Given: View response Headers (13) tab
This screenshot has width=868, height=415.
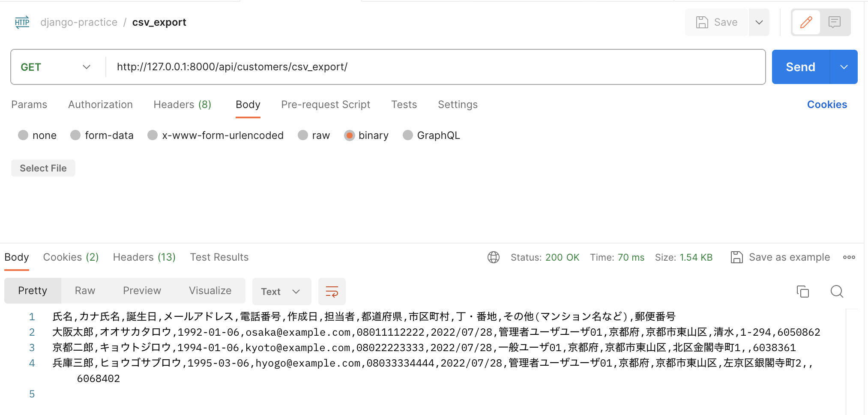Looking at the screenshot, I should pyautogui.click(x=144, y=257).
